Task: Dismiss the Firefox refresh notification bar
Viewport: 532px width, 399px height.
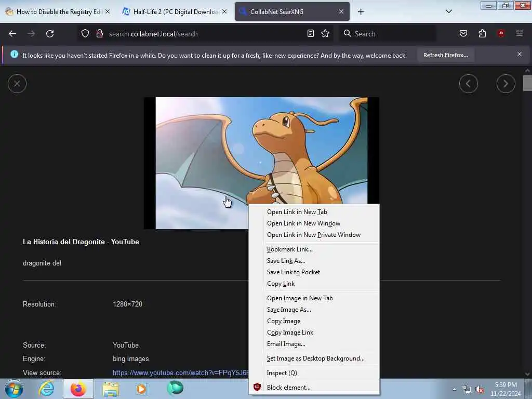Action: click(x=519, y=54)
